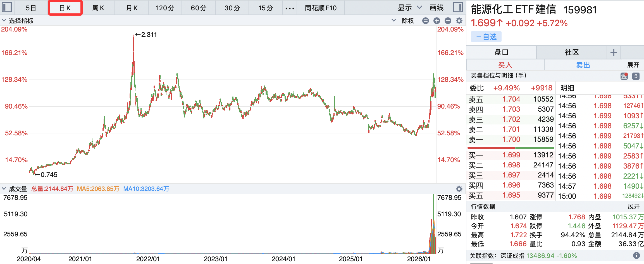Click the blue 卖出 button

(583, 65)
